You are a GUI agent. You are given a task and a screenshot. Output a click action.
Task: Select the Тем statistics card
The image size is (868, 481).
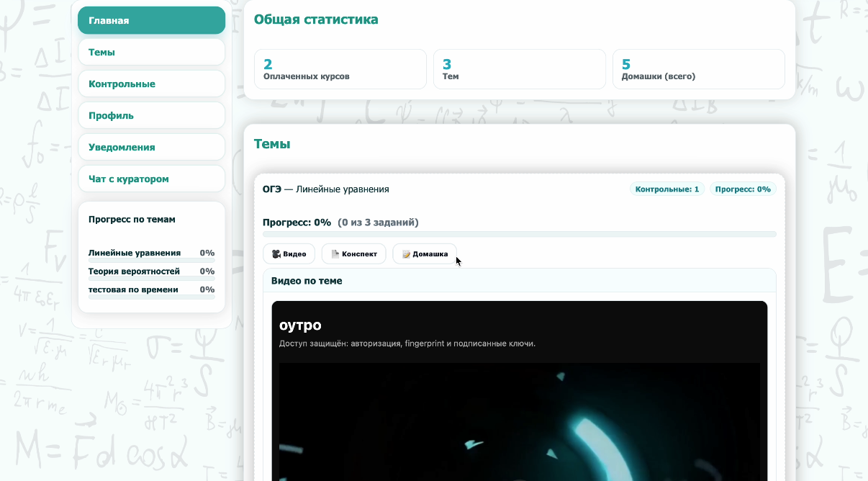click(518, 69)
